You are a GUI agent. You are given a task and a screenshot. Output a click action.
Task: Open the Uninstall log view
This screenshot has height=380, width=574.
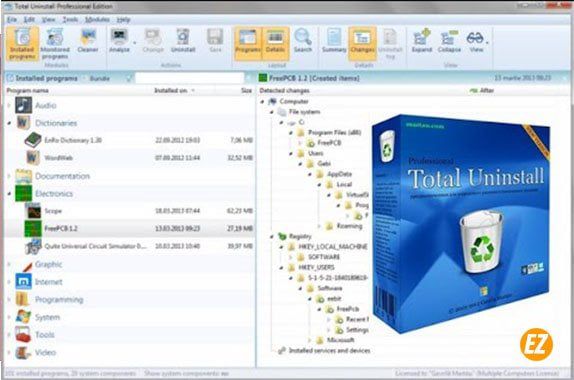click(390, 44)
